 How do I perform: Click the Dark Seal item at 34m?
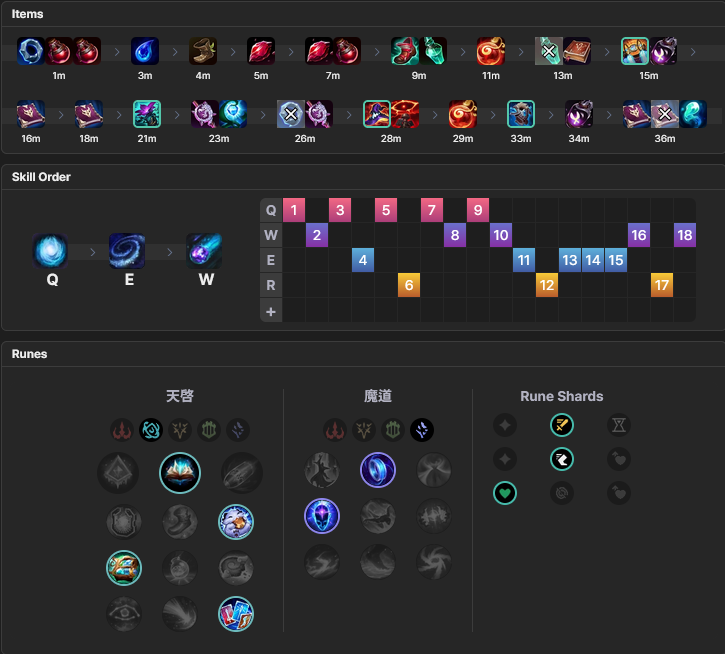tap(578, 114)
